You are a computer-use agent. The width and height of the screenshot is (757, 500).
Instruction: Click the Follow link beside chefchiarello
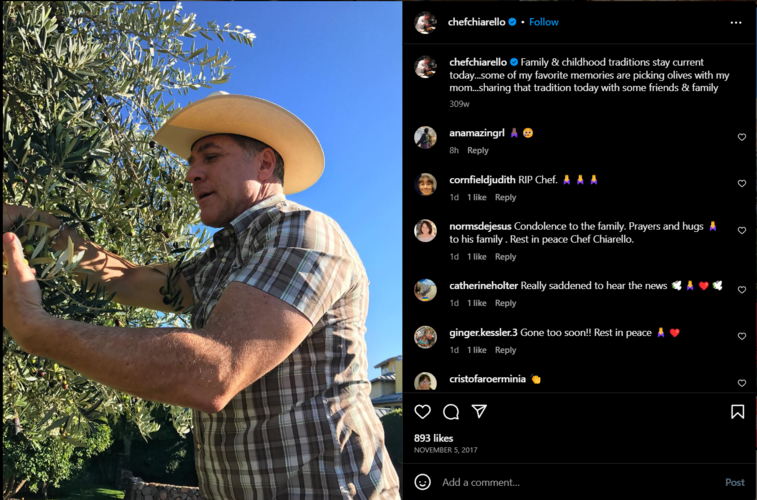pos(544,22)
